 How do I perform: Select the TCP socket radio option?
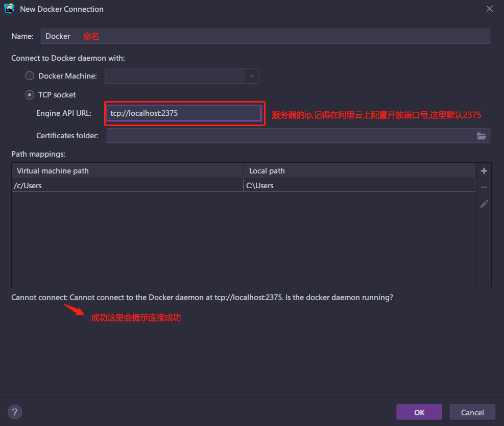coord(30,95)
